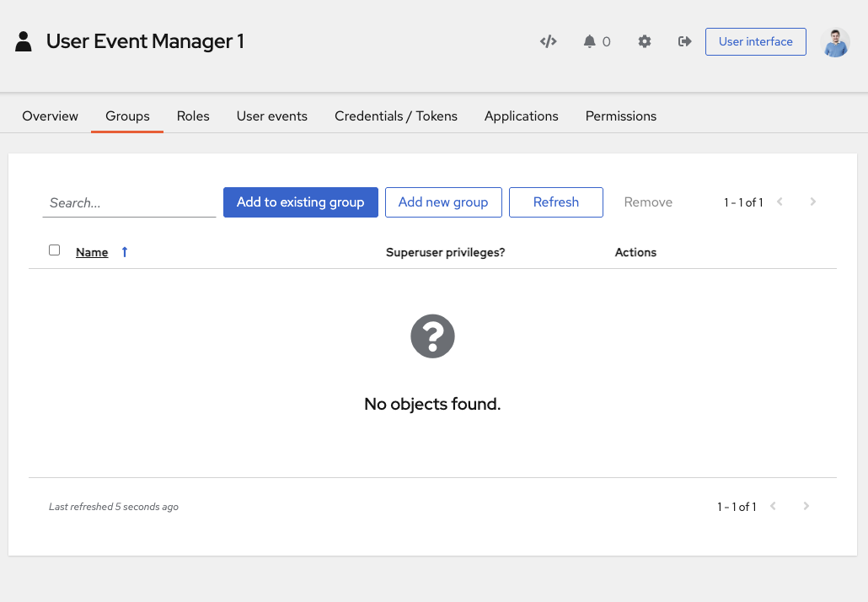Click the question mark empty-state icon
This screenshot has width=868, height=602.
[432, 337]
